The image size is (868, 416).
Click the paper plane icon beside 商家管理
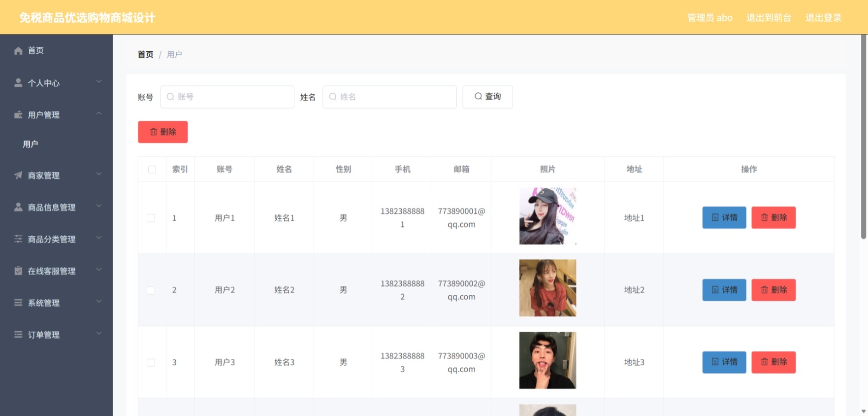18,175
